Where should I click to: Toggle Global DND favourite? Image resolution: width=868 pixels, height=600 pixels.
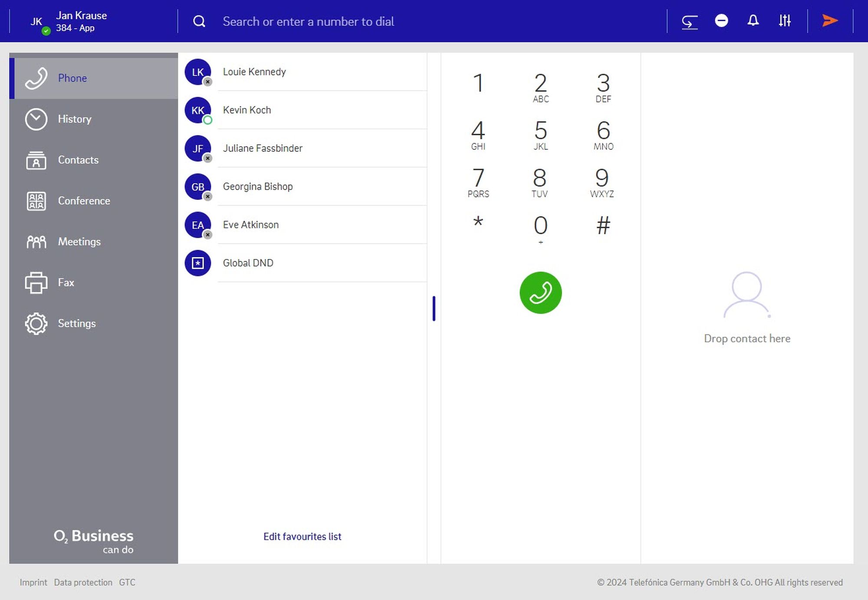[x=248, y=263]
